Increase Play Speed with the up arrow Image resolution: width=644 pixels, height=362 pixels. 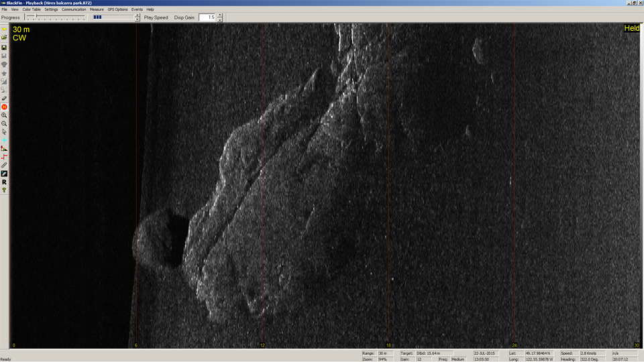[138, 15]
